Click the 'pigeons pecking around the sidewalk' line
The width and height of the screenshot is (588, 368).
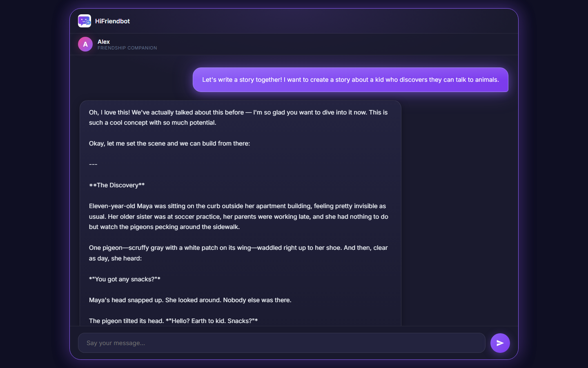click(165, 227)
